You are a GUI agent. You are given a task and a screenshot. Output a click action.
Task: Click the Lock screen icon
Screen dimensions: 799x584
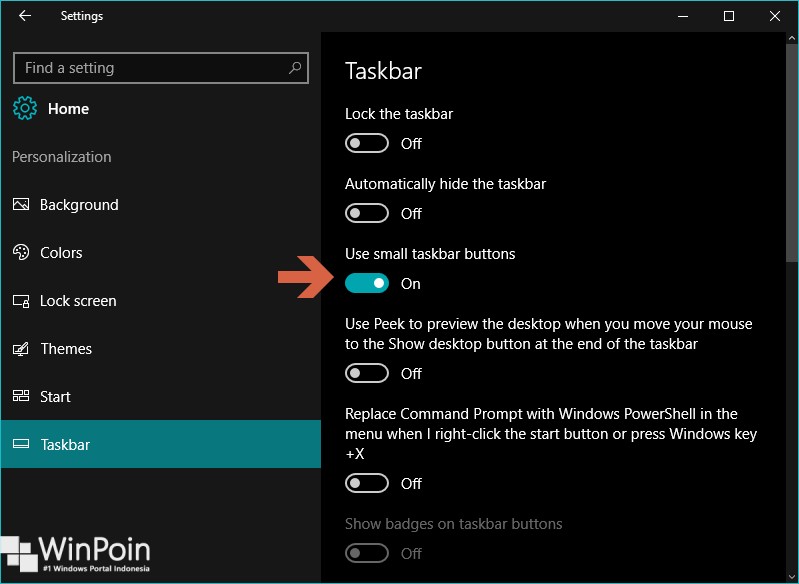21,301
